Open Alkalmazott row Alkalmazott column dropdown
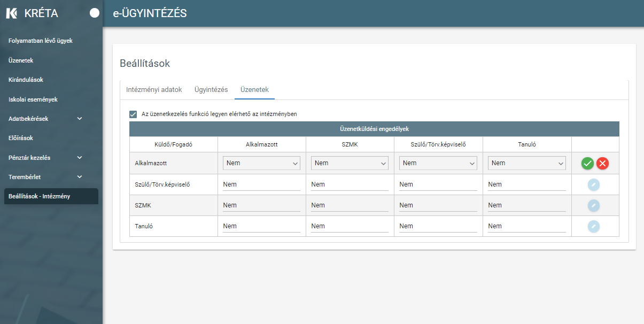This screenshot has height=324, width=644. [x=261, y=163]
